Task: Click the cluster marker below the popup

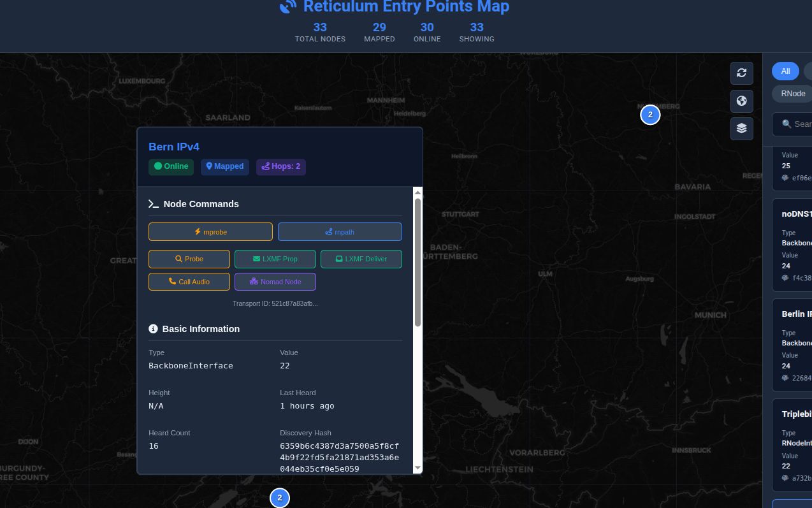Action: 280,498
